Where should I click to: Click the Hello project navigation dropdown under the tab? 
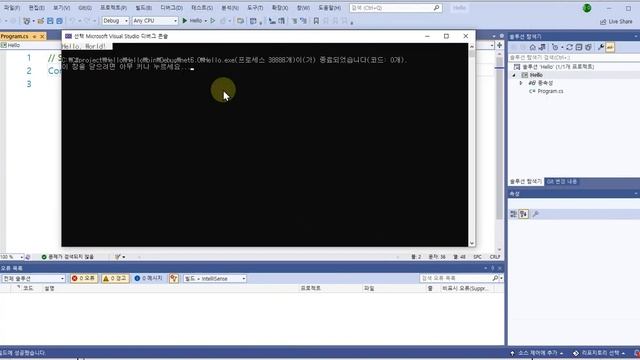click(x=31, y=45)
